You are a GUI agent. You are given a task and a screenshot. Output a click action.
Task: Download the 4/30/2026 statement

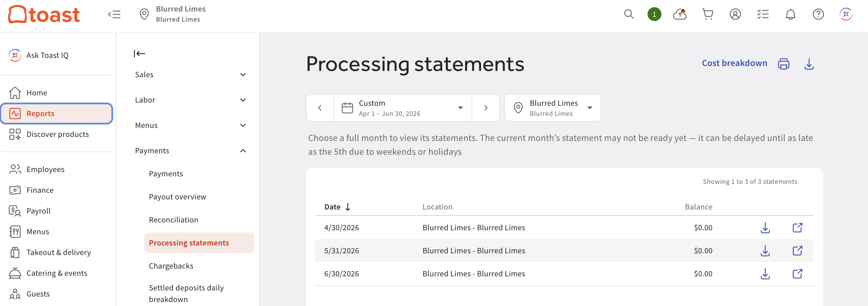pyautogui.click(x=765, y=228)
